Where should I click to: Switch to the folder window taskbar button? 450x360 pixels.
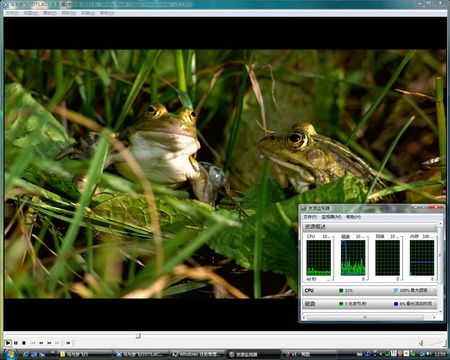(85, 354)
